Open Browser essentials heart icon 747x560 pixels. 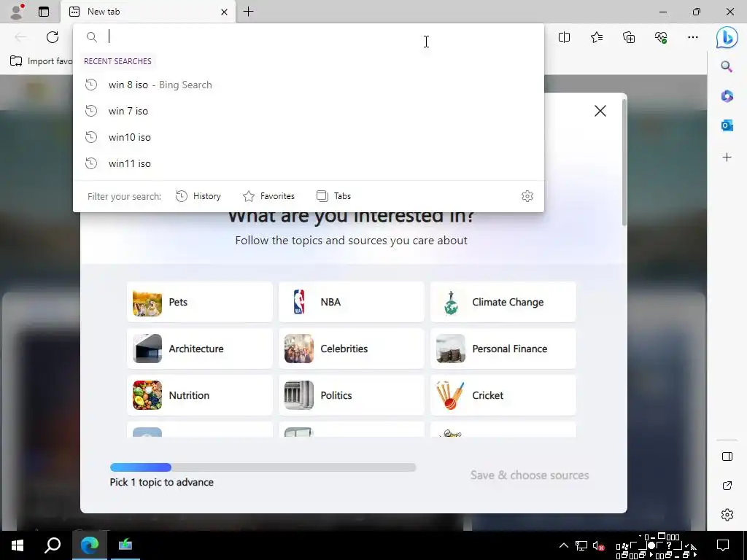pos(661,37)
